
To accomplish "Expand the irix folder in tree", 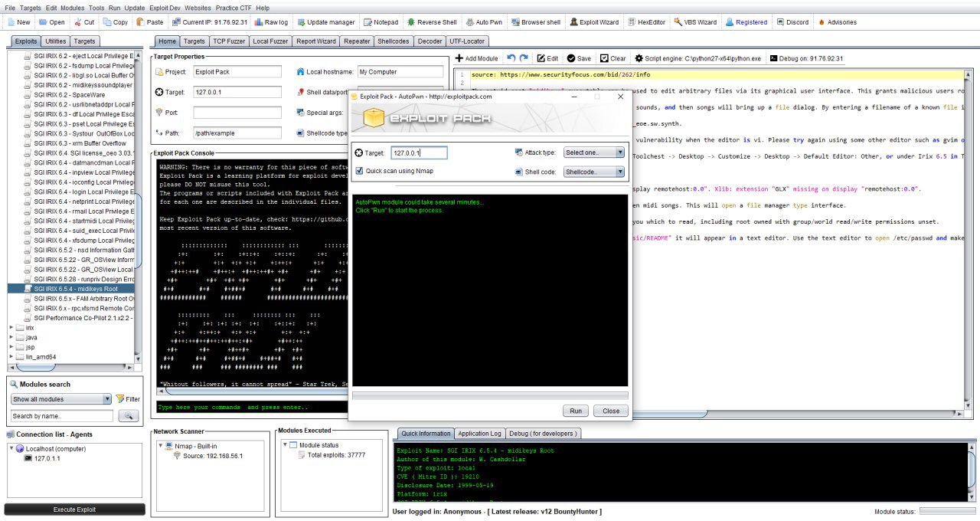I will pyautogui.click(x=11, y=327).
